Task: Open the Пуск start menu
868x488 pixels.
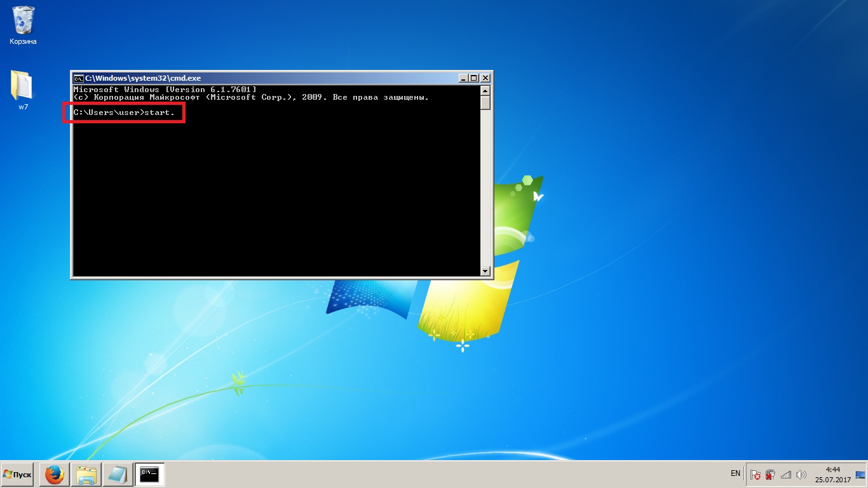Action: (x=18, y=475)
